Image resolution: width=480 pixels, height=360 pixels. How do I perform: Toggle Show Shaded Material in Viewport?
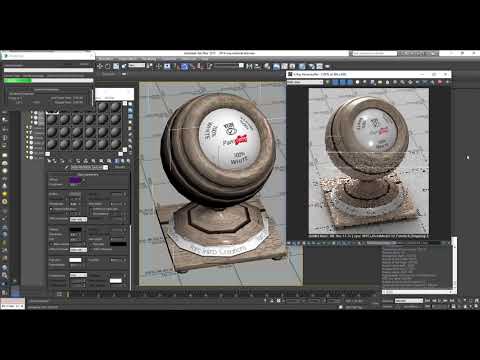tap(109, 161)
